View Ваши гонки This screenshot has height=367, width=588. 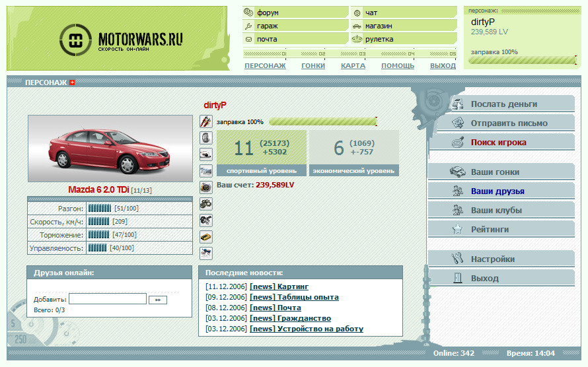501,172
